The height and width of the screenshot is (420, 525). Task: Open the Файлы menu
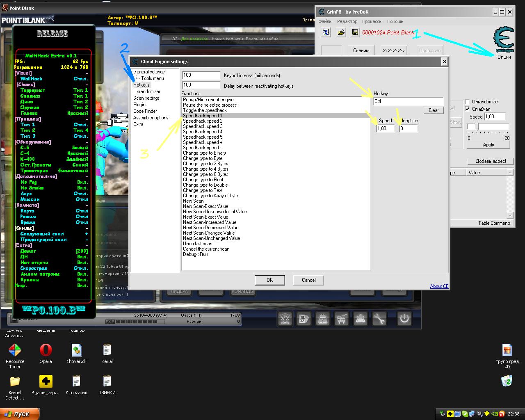pyautogui.click(x=325, y=21)
